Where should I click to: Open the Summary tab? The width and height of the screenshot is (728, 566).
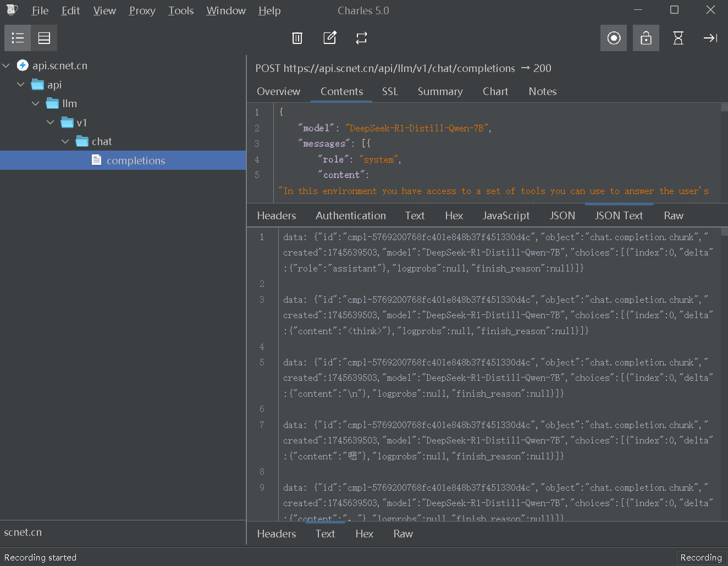coord(440,91)
